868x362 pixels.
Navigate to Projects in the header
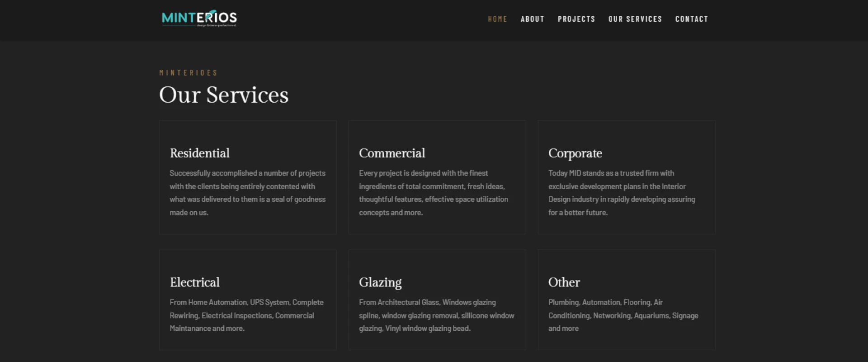pyautogui.click(x=576, y=19)
